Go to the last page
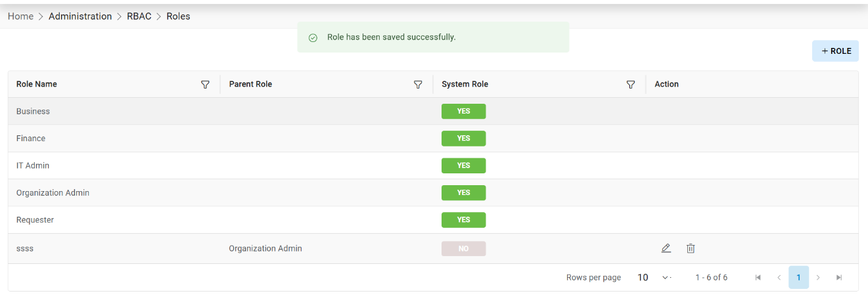 tap(839, 278)
